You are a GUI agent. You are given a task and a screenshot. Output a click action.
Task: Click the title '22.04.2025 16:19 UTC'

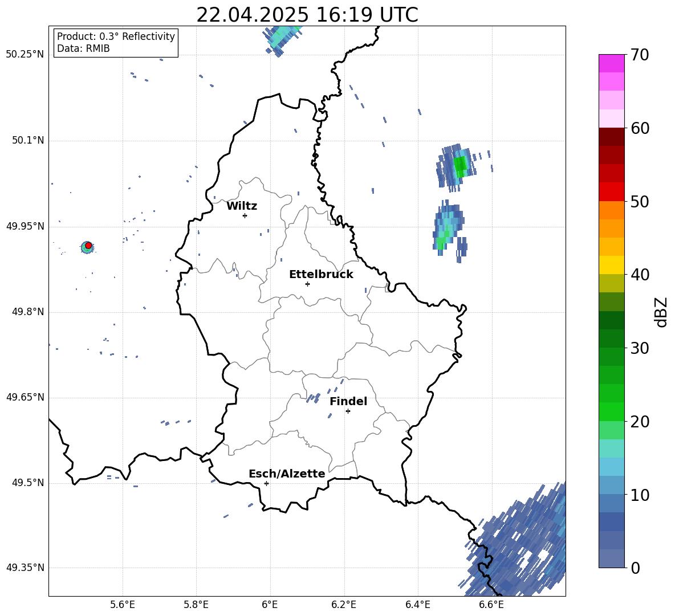click(307, 15)
